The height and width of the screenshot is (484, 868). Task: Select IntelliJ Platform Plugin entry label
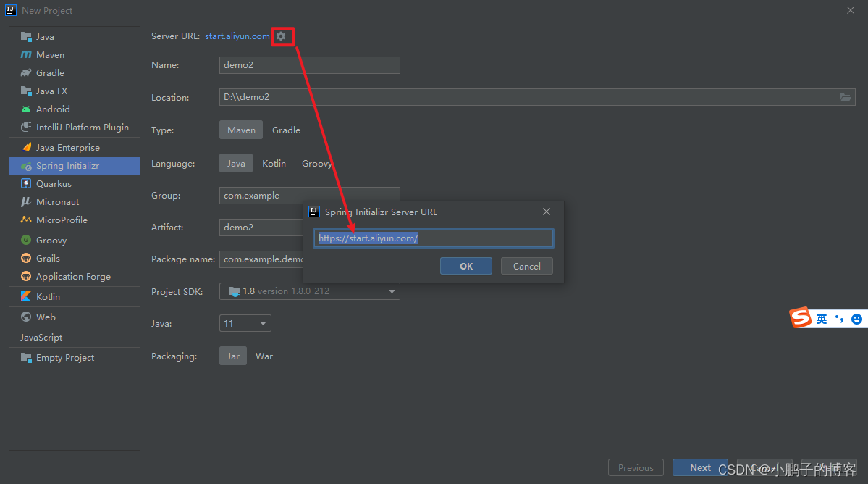pyautogui.click(x=83, y=128)
